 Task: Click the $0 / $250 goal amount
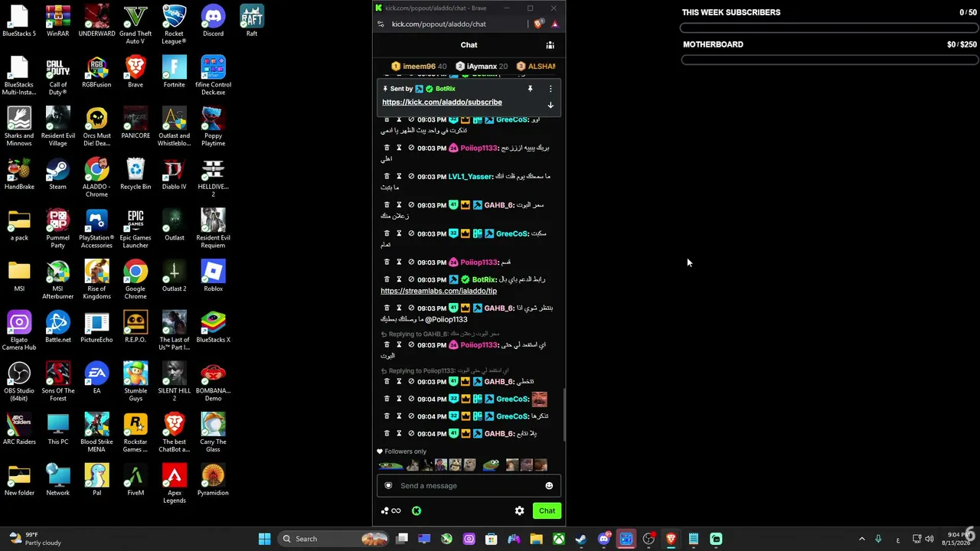(x=962, y=44)
